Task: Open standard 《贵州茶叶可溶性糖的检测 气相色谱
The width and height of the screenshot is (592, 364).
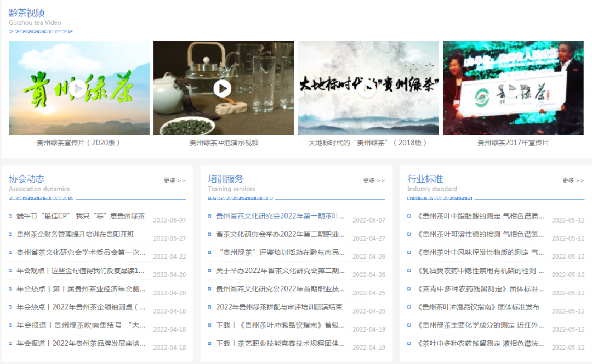Action: click(x=480, y=234)
